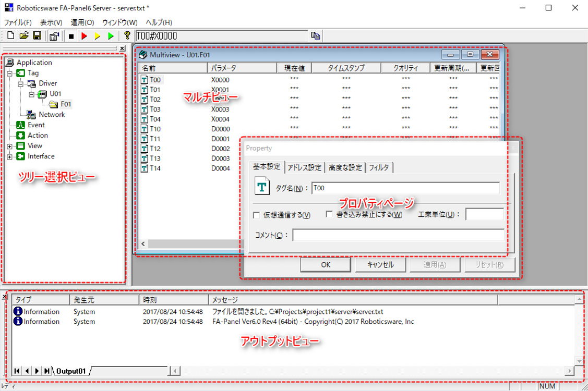Click the New file toolbar icon
The width and height of the screenshot is (588, 391).
click(x=11, y=36)
